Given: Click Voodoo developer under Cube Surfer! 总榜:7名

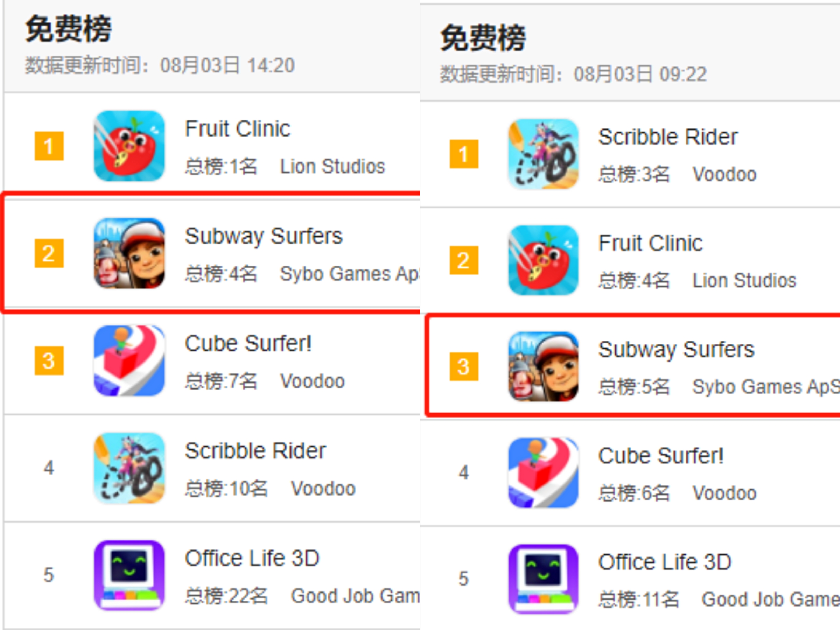Looking at the screenshot, I should [313, 381].
